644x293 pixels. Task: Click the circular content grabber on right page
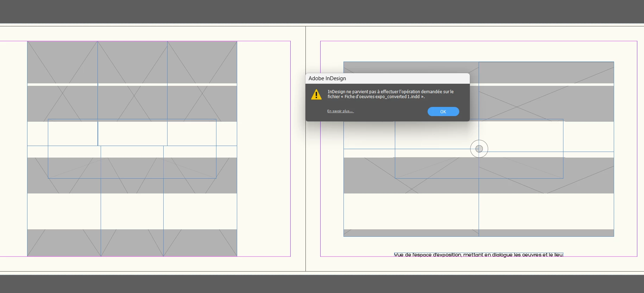(479, 149)
